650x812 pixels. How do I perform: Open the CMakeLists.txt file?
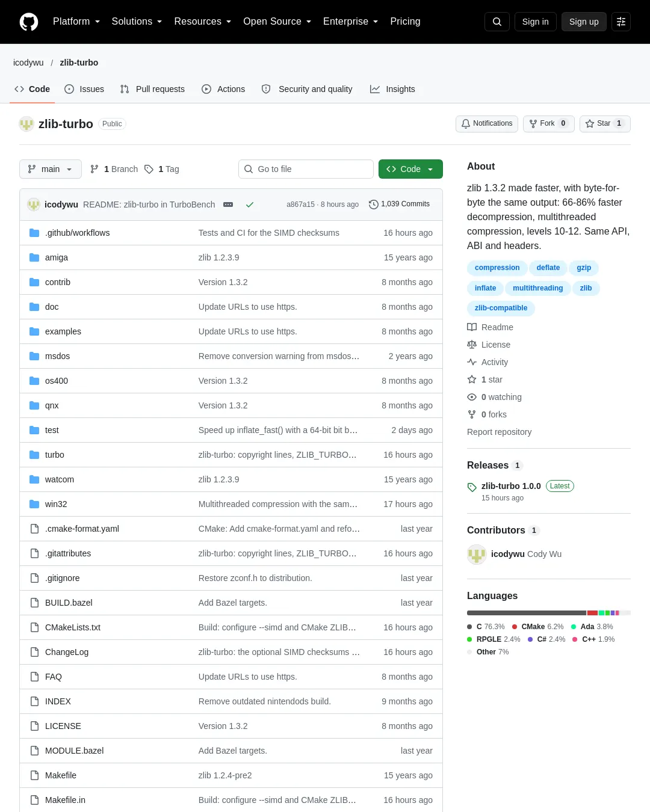(73, 627)
